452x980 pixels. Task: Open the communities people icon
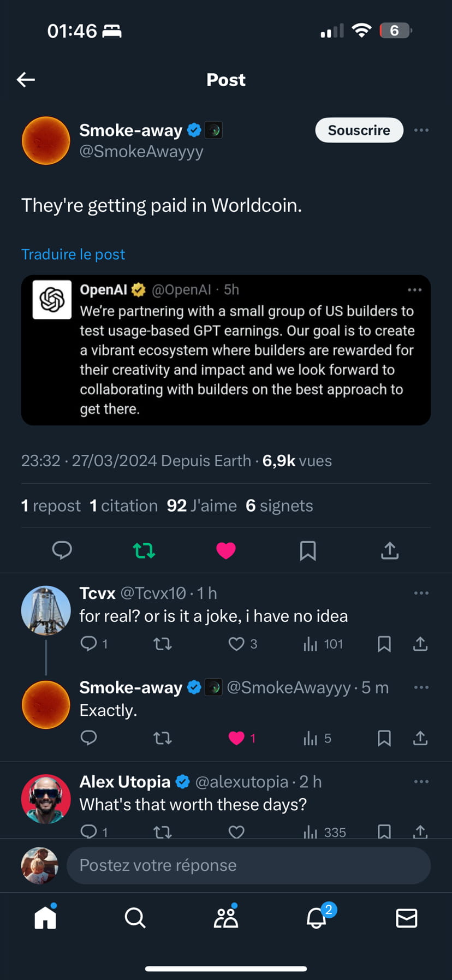pos(225,918)
